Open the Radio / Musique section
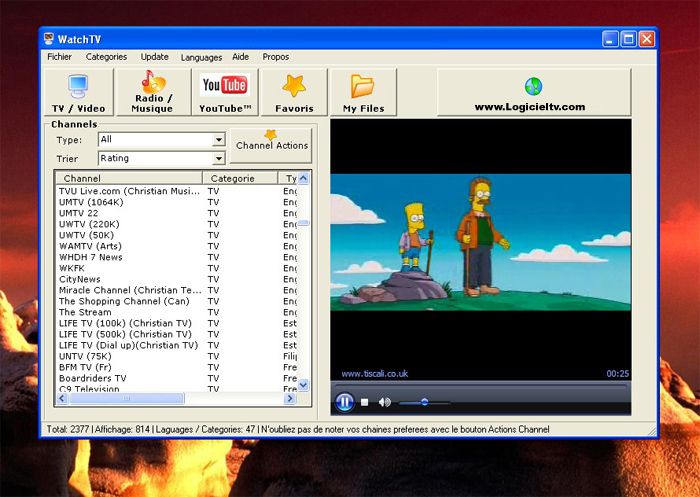700x497 pixels. click(153, 92)
